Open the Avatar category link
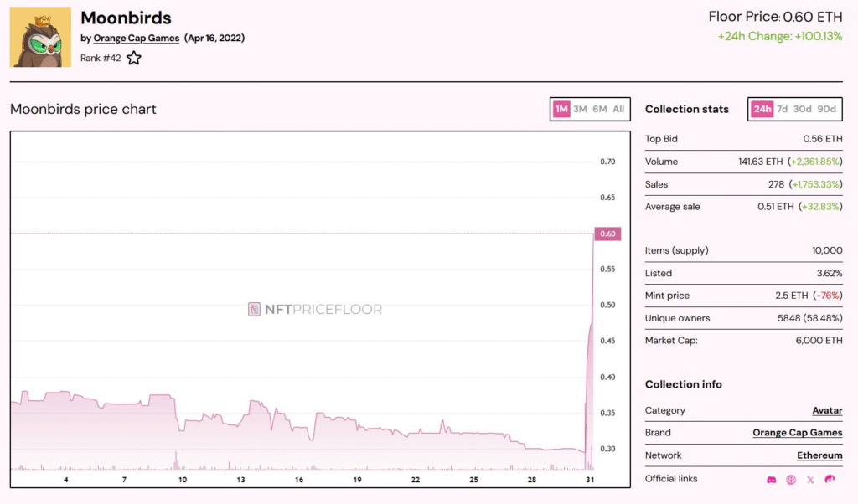The height and width of the screenshot is (504, 858). pyautogui.click(x=827, y=410)
